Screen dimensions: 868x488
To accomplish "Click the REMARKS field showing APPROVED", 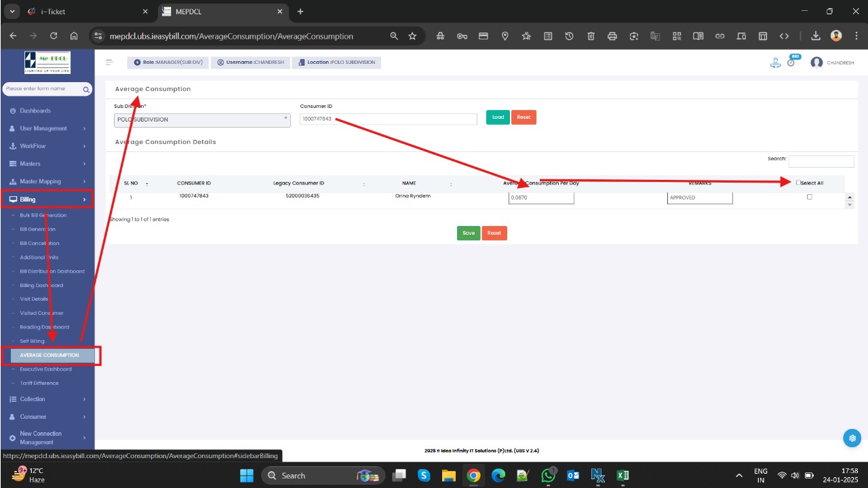I will pos(700,198).
